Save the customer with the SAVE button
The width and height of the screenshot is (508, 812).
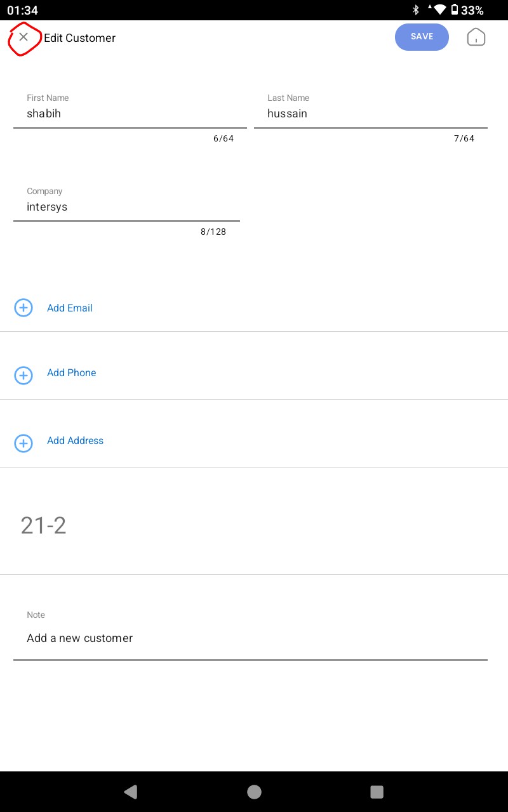point(422,37)
